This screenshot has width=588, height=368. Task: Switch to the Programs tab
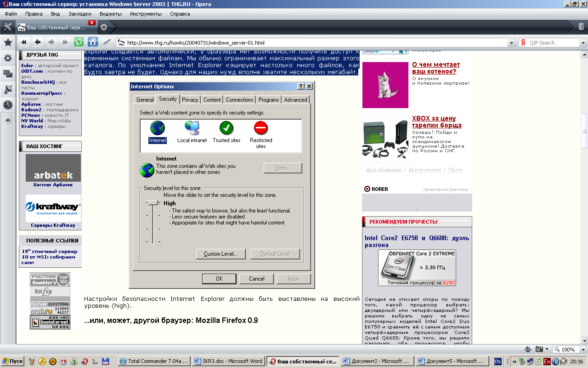coord(269,100)
